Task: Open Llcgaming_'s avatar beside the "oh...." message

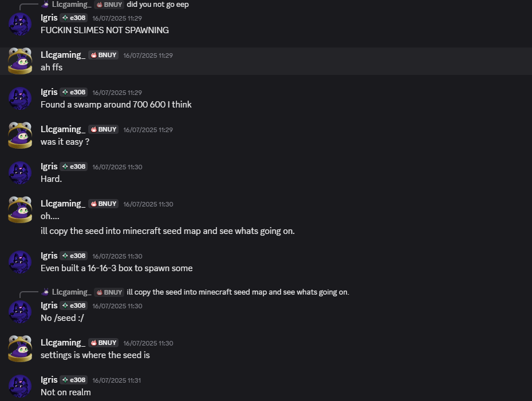Action: pos(20,209)
